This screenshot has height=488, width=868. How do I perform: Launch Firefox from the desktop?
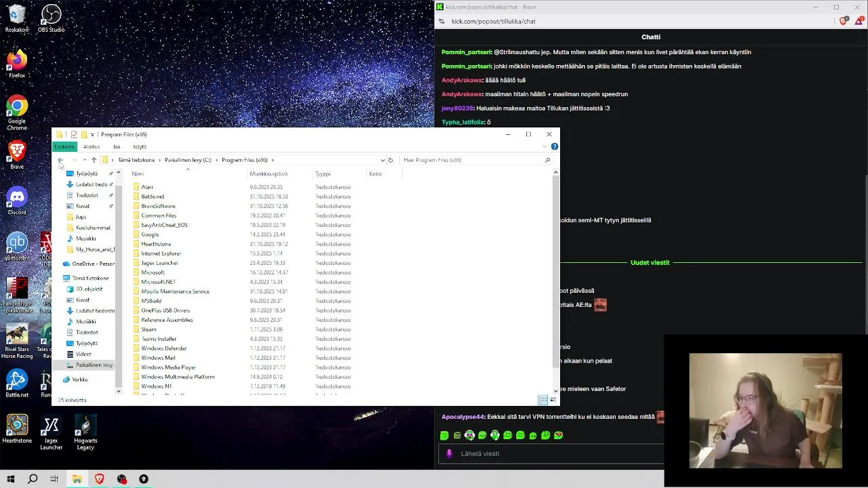coord(17,64)
